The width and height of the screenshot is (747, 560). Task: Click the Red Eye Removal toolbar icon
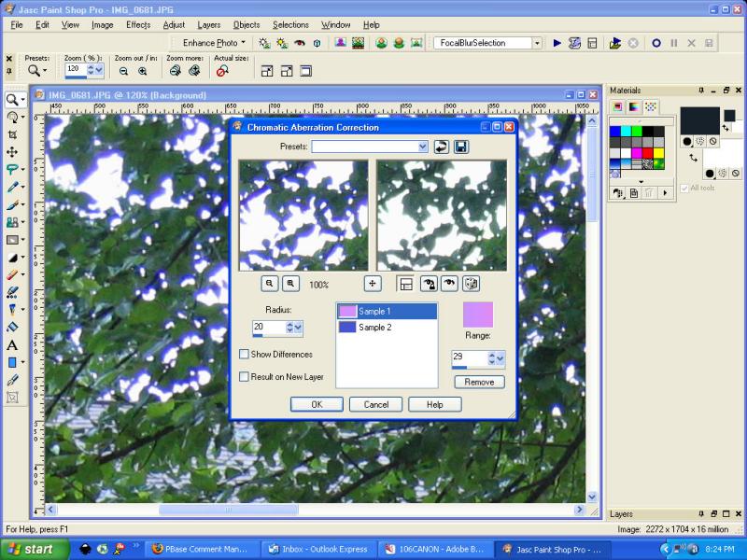299,43
